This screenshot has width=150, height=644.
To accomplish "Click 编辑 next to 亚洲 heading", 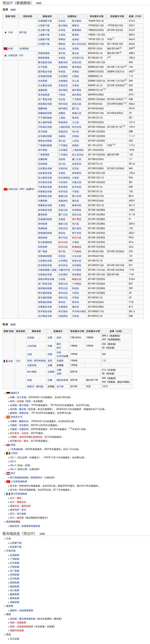I will 13,10.
